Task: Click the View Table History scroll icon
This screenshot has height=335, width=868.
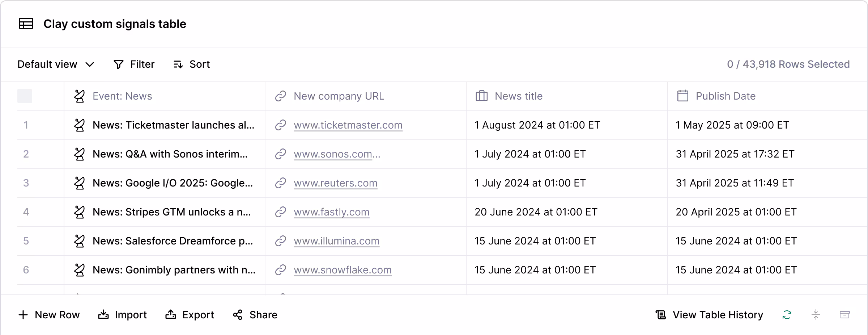Action: 660,315
